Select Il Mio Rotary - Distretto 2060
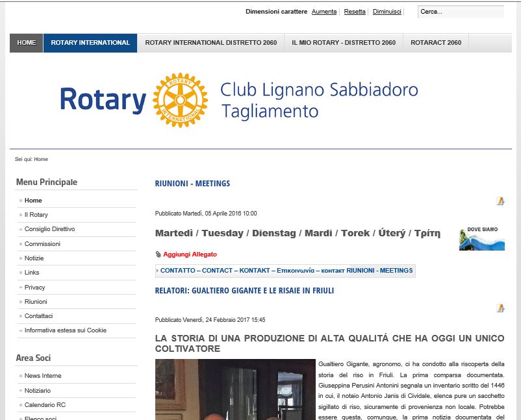Screen dimensions: 521x420 click(343, 43)
